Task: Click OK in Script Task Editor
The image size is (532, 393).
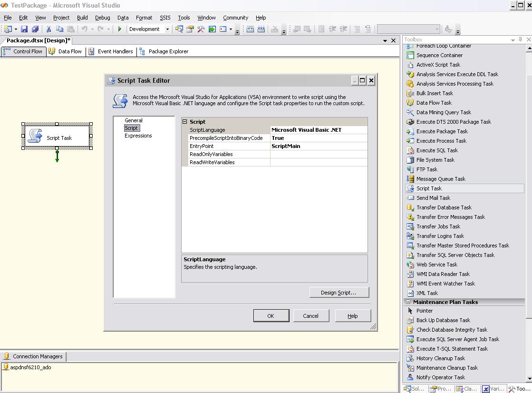Action: click(271, 316)
